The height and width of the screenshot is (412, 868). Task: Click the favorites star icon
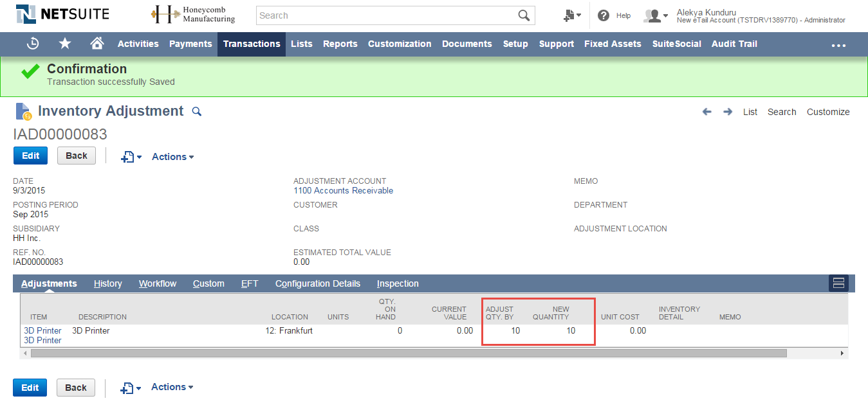pos(64,44)
